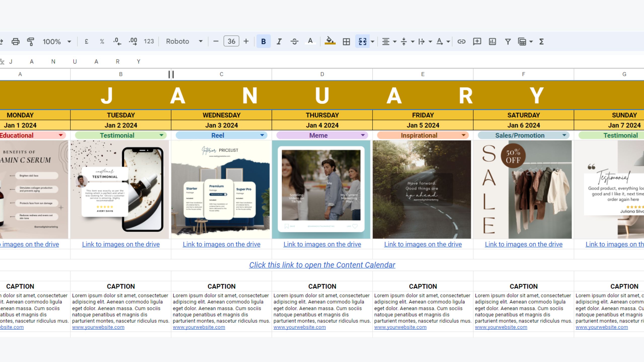This screenshot has width=644, height=362.
Task: Increase decimal places
Action: 133,41
